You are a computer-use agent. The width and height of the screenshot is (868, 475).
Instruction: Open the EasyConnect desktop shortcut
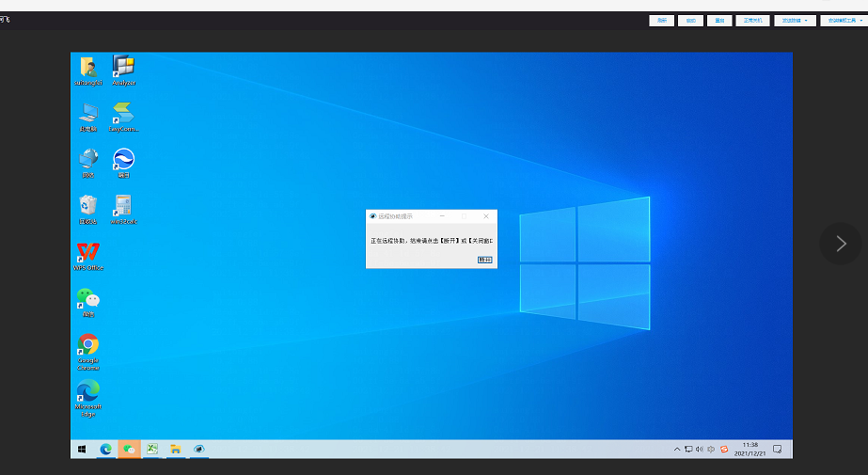[x=123, y=117]
